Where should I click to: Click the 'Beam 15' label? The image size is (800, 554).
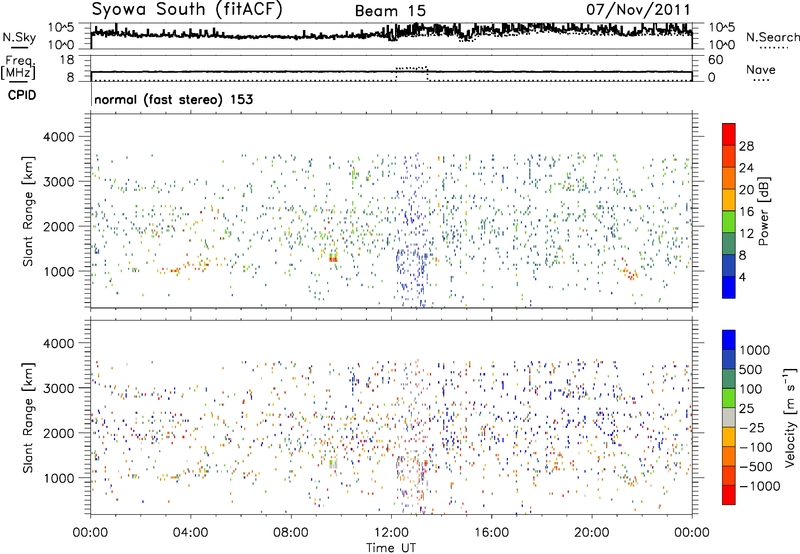(390, 11)
